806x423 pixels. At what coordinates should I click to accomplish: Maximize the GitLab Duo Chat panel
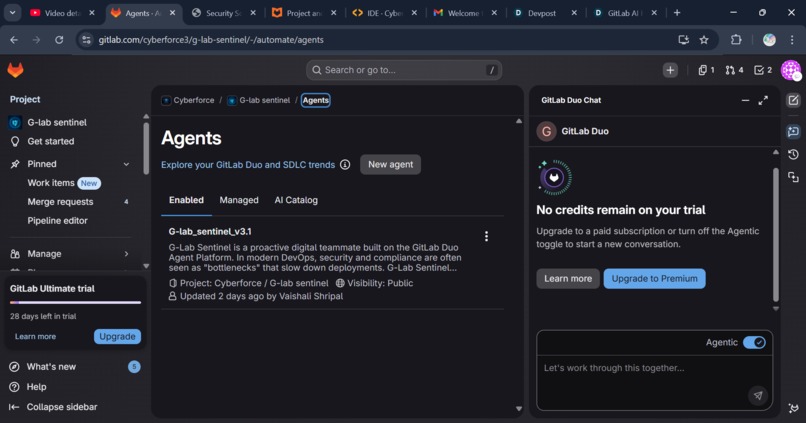tap(763, 101)
